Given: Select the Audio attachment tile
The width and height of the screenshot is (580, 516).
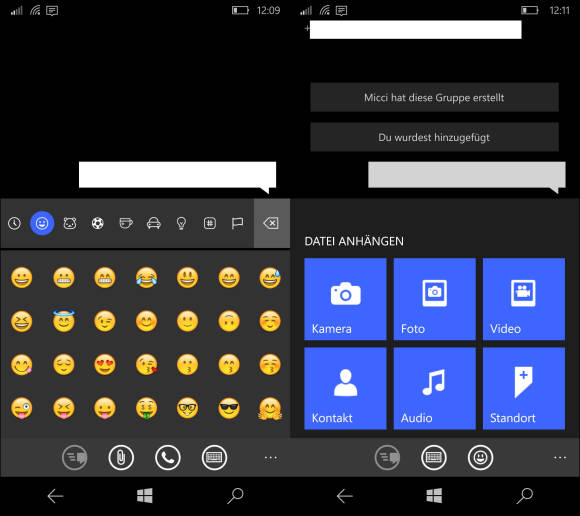Looking at the screenshot, I should 435,388.
